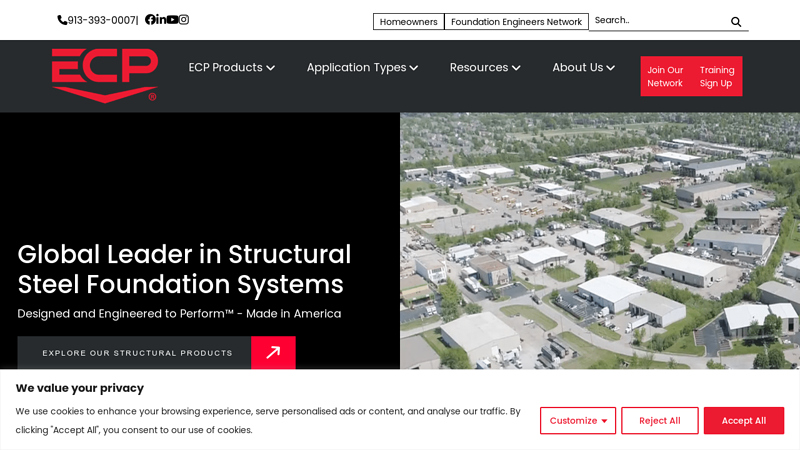Viewport: 800px width, 450px height.
Task: Open the YouTube social icon
Action: [x=172, y=19]
